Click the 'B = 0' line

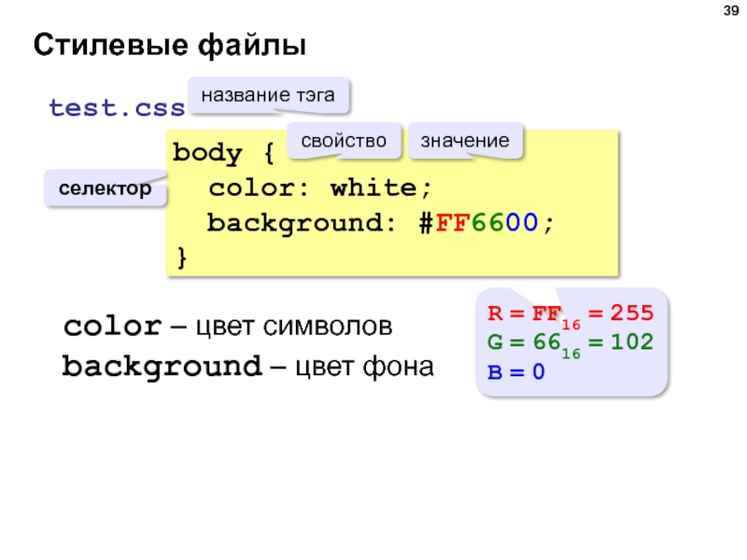coord(516,371)
